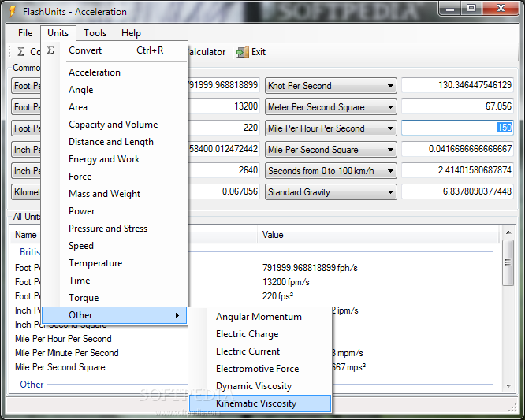Select Speed in the Units menu
Viewport: 525px width, 420px height.
[x=114, y=246]
